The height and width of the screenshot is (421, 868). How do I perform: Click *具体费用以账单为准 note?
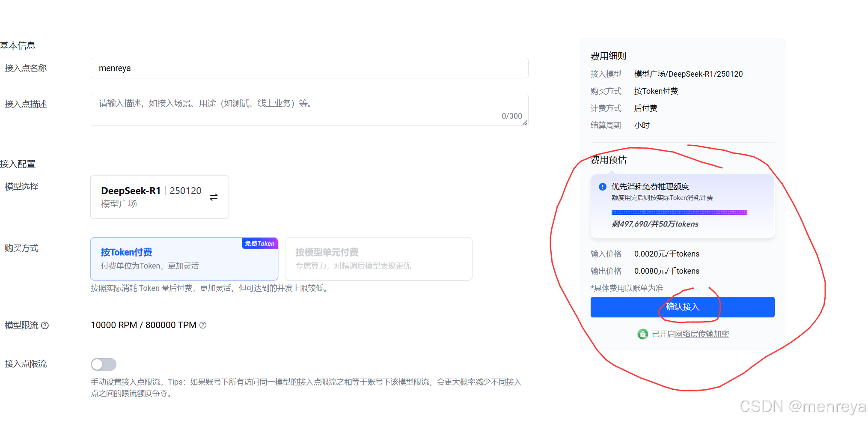click(x=627, y=288)
